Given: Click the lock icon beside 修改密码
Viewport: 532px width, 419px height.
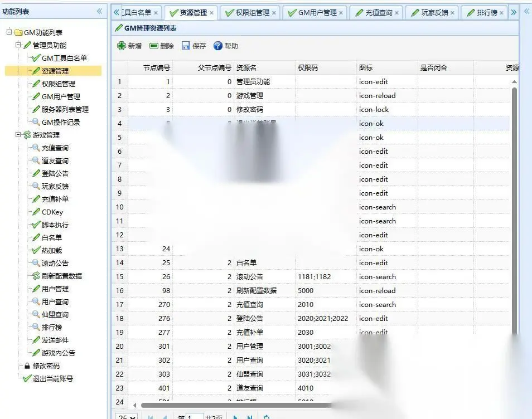Looking at the screenshot, I should pos(27,366).
